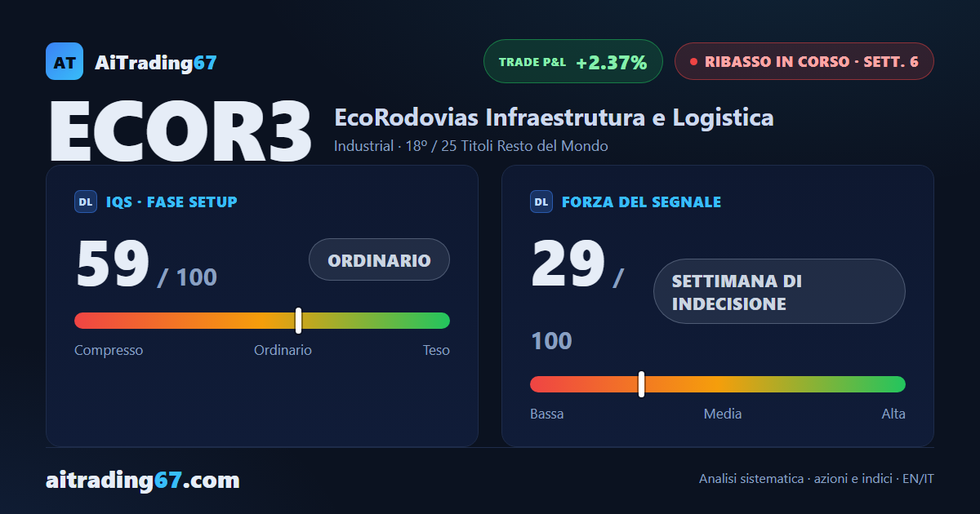Image resolution: width=980 pixels, height=514 pixels.
Task: Click the IQS · Fase Setup title
Action: [x=171, y=202]
